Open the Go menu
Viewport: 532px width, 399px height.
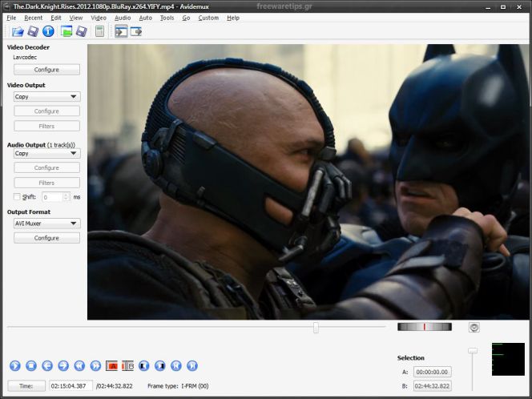[x=186, y=18]
